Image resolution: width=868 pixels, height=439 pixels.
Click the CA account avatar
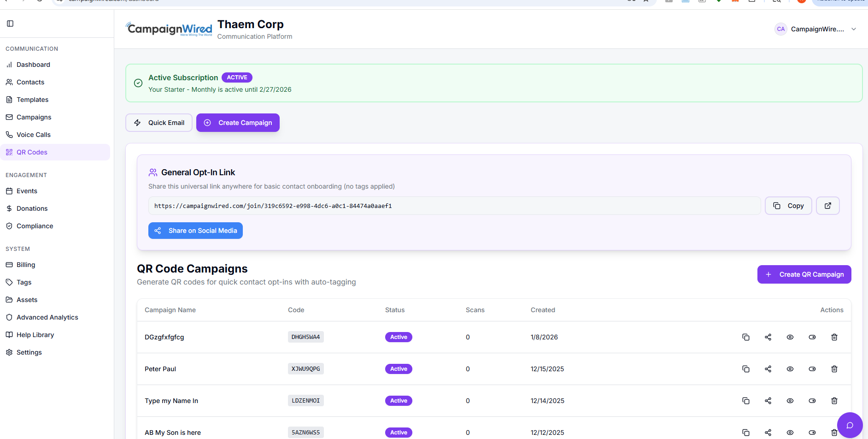(781, 29)
